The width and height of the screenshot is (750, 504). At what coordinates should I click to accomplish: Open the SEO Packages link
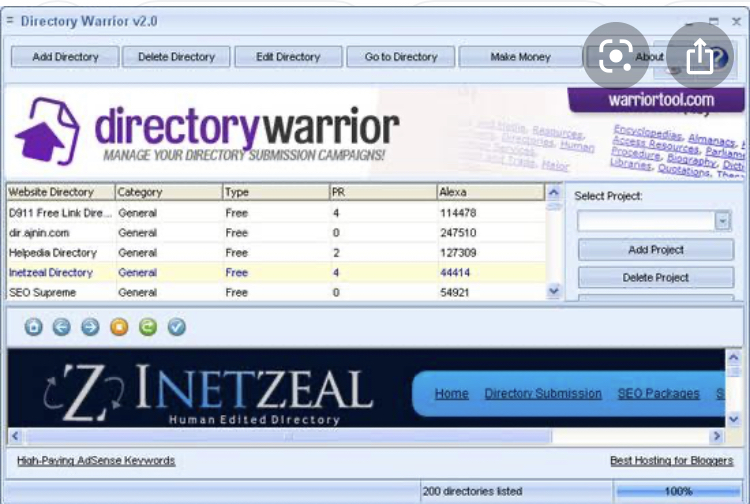(x=658, y=394)
